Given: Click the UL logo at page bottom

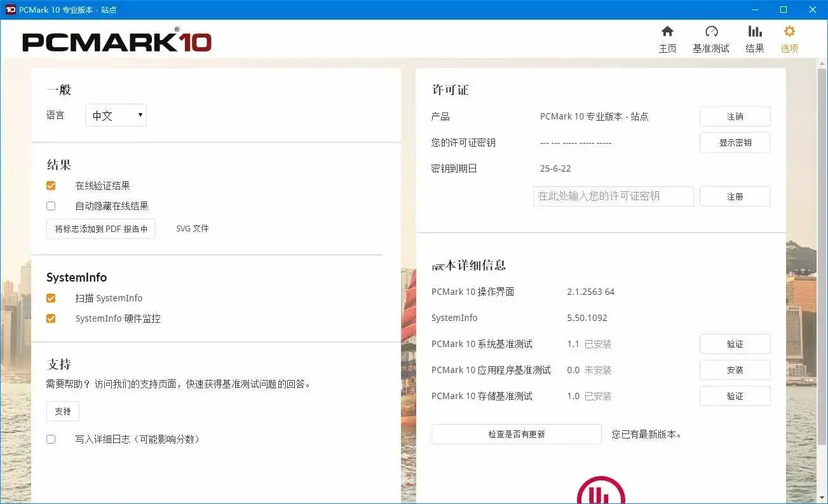Looking at the screenshot, I should 600,491.
